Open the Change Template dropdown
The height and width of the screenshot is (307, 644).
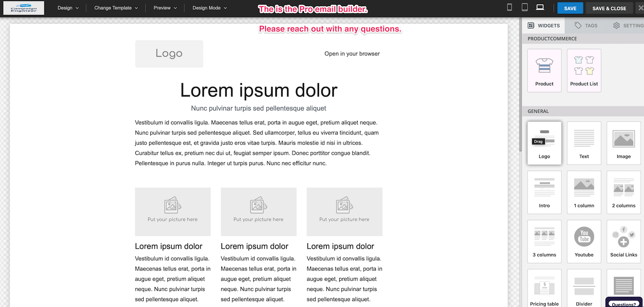[x=116, y=8]
